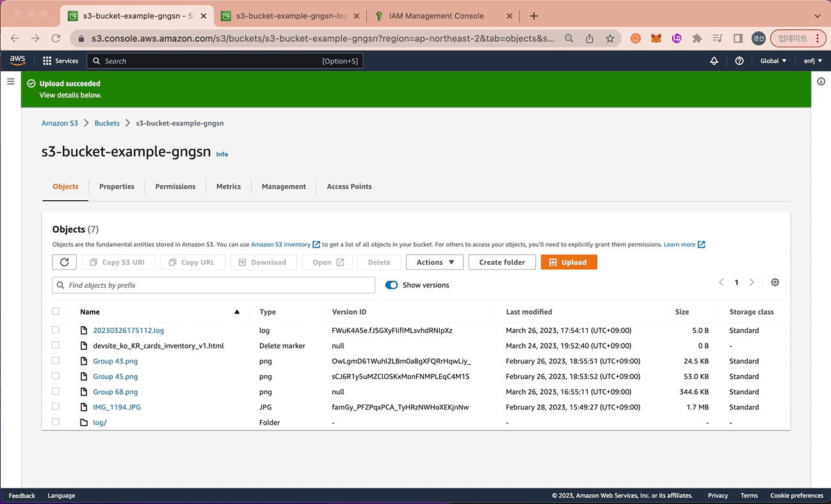
Task: Click the file icon of IMG_1194.JPG
Action: coord(84,407)
